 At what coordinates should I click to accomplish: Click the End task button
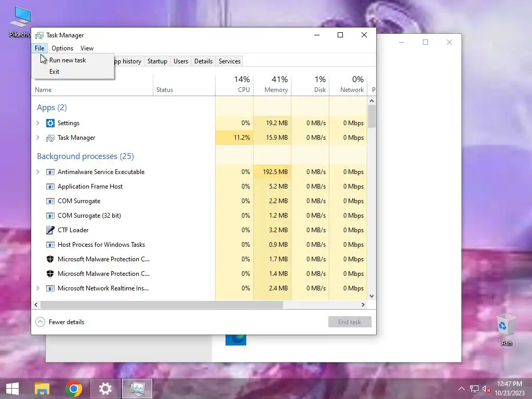[x=350, y=322]
